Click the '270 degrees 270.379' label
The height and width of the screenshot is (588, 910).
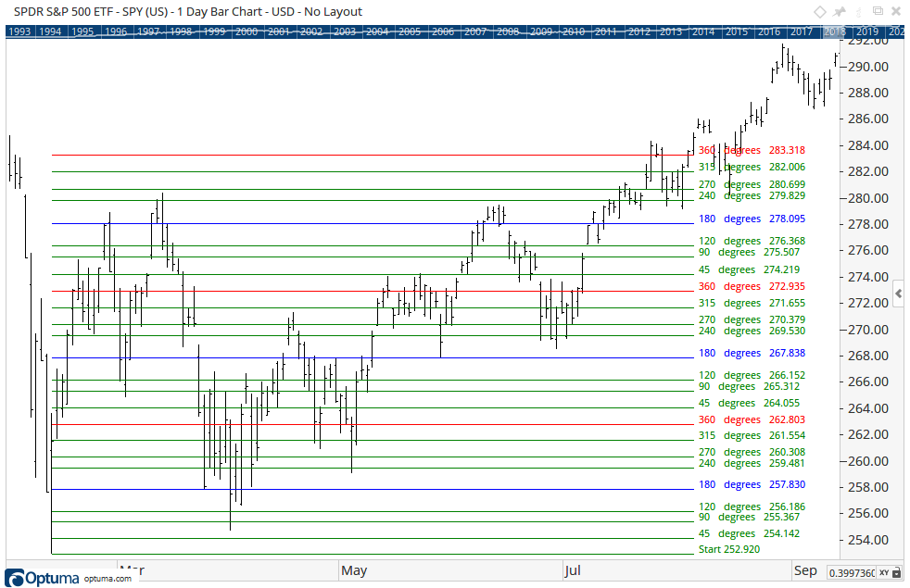[x=752, y=319]
